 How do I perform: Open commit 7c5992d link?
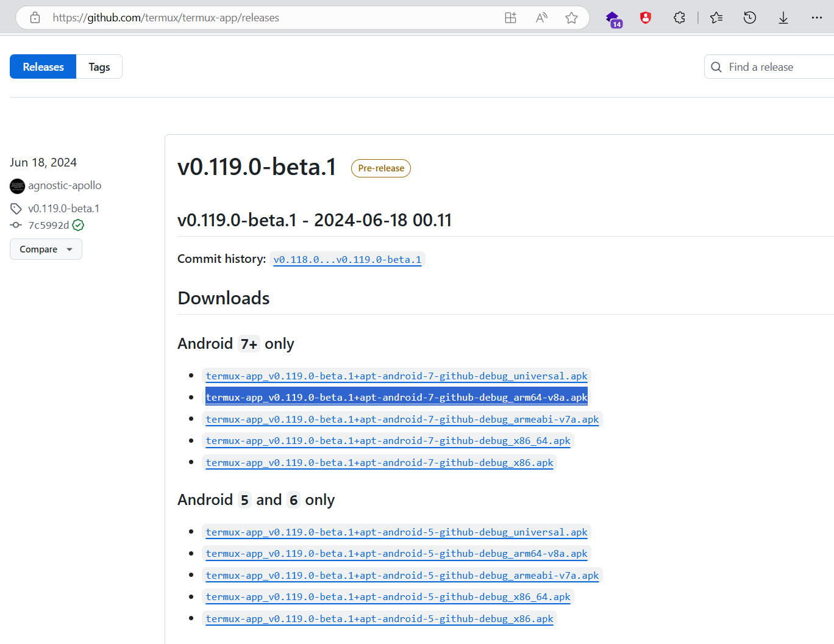[49, 225]
